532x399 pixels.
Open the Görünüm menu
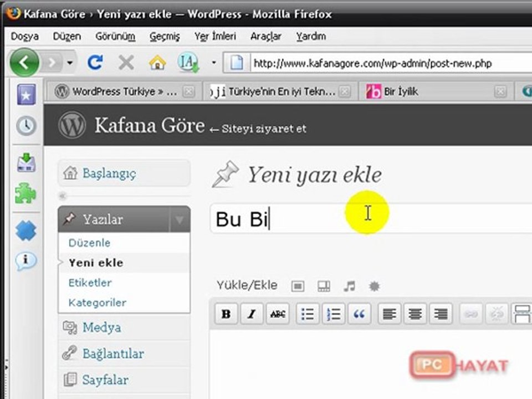115,37
